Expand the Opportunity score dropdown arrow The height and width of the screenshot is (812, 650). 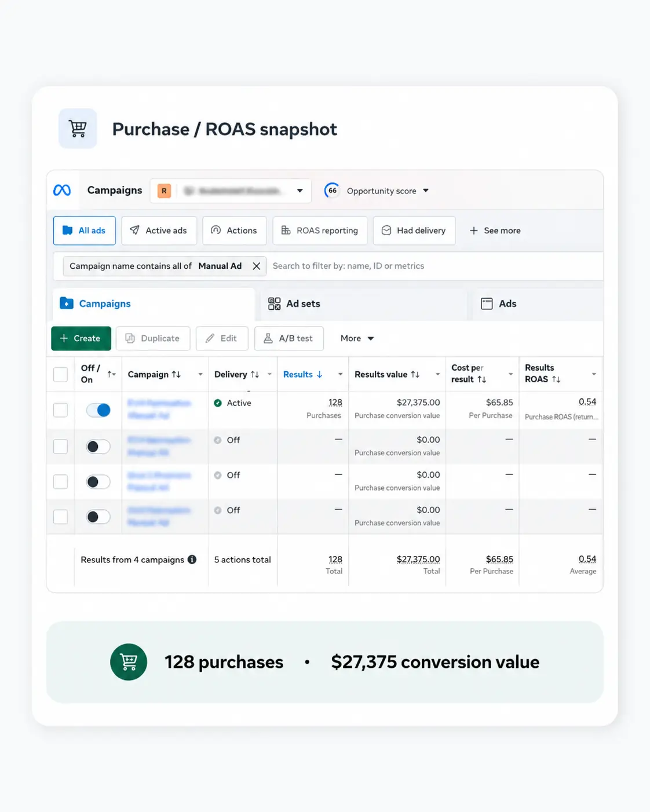tap(426, 191)
